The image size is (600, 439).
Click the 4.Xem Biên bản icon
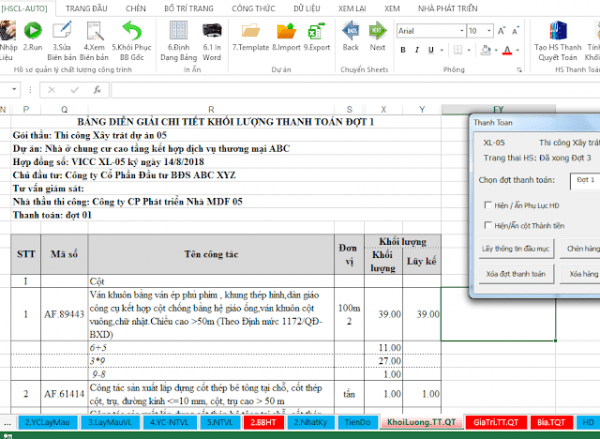95,32
